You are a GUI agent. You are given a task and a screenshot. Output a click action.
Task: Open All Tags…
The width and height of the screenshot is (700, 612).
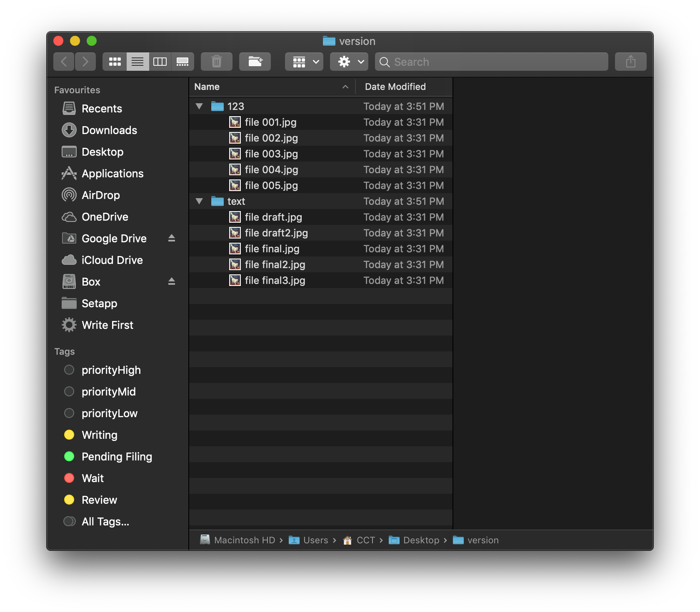coord(105,521)
